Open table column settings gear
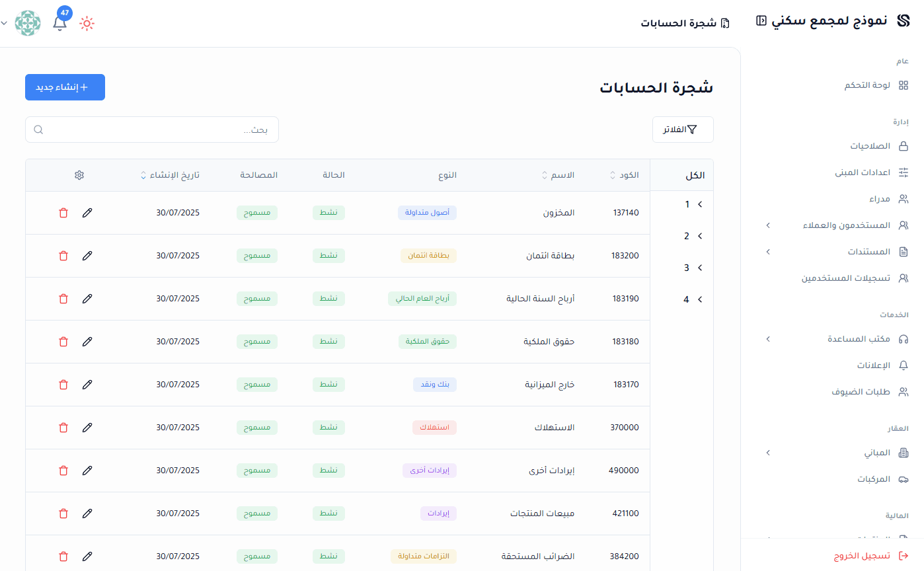Image resolution: width=924 pixels, height=571 pixels. [79, 175]
